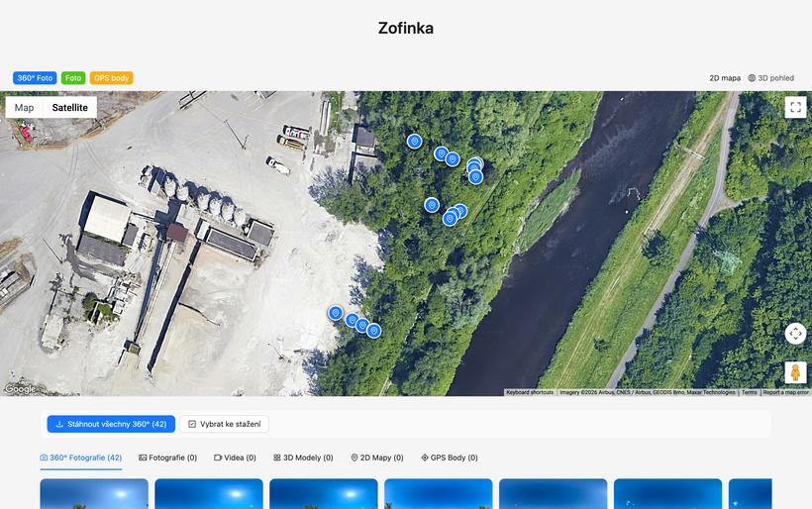Toggle fullscreen map view icon
The width and height of the screenshot is (812, 509).
pyautogui.click(x=795, y=107)
